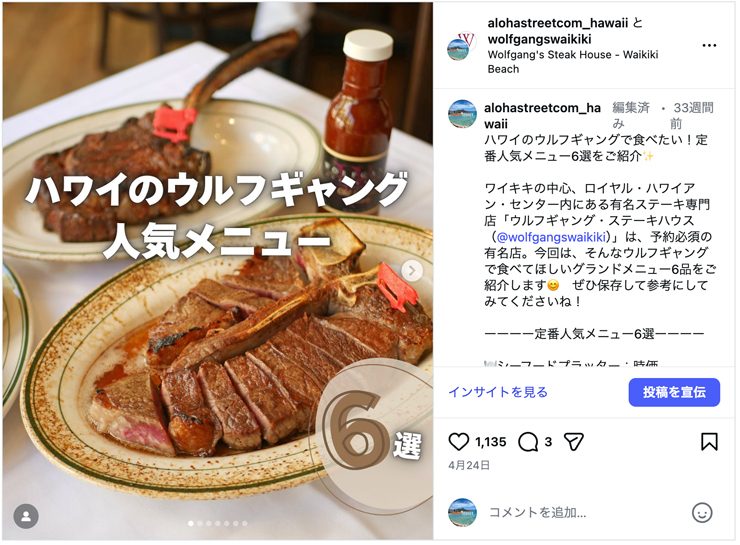Advance to next carousel image arrow
Viewport: 740px width, 545px height.
[x=412, y=271]
